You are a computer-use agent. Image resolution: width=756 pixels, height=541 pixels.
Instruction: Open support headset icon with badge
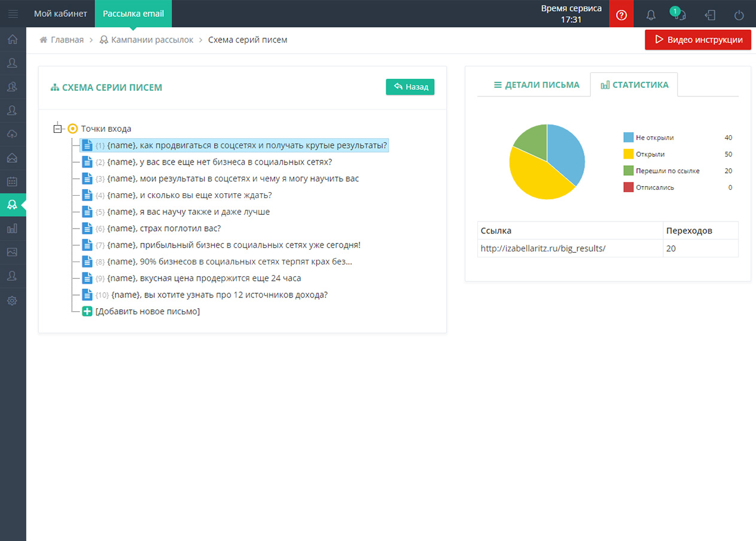[679, 15]
